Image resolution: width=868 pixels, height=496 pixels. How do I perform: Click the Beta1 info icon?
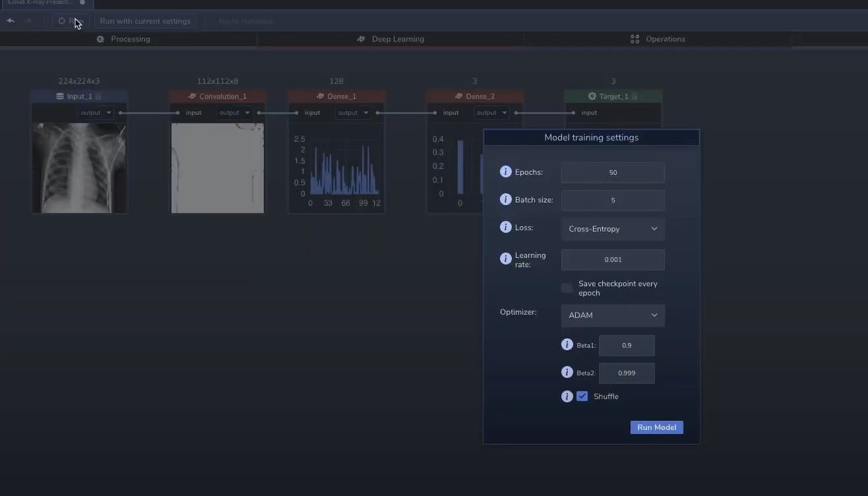click(567, 345)
